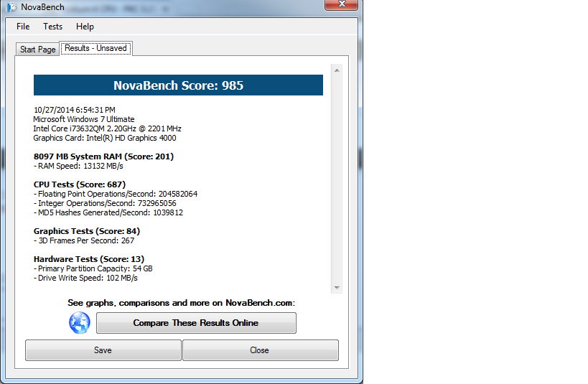Click the NovaBench Score: 985 banner
The width and height of the screenshot is (588, 384).
[x=178, y=85]
